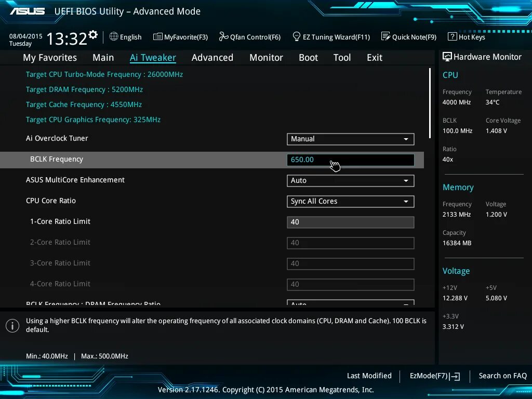
Task: Open CPU Core Ratio Sync All Cores dropdown
Action: (351, 202)
